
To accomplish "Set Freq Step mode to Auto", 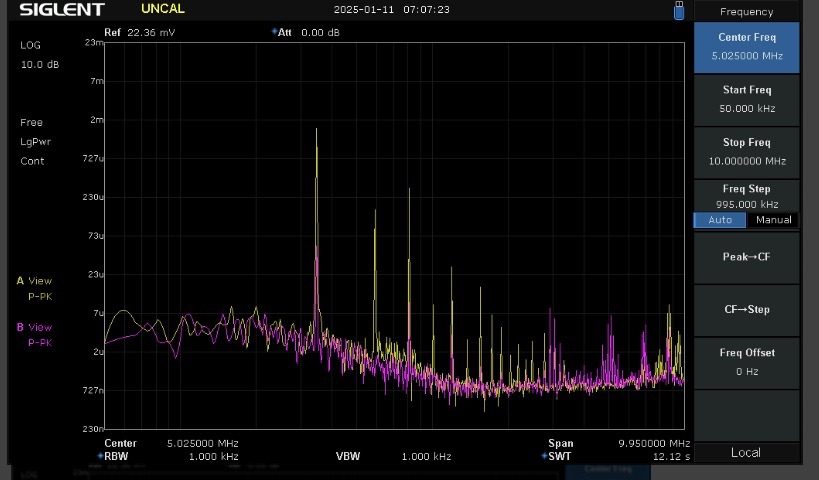I will click(x=720, y=220).
